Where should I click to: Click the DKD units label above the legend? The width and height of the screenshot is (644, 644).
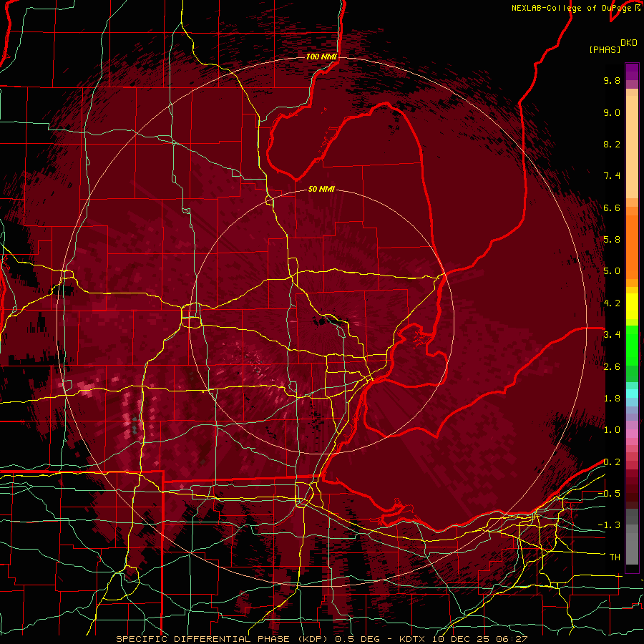click(x=628, y=43)
